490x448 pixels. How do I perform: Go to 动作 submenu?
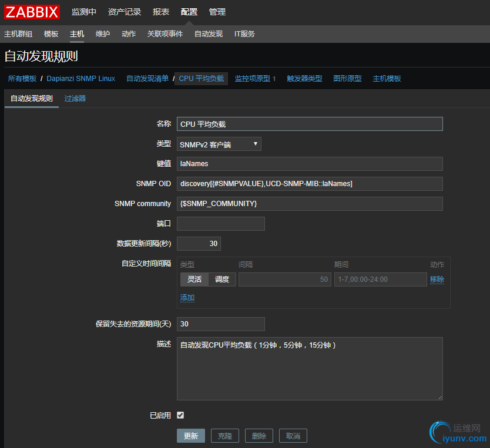tap(129, 33)
